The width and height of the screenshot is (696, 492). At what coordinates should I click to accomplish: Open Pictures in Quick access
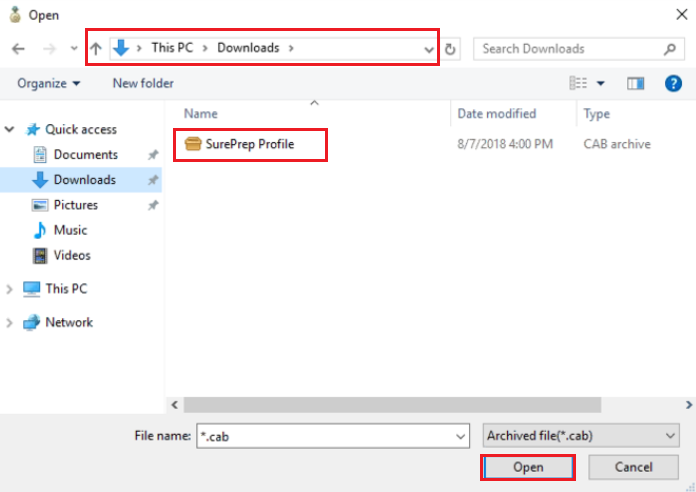(x=75, y=205)
